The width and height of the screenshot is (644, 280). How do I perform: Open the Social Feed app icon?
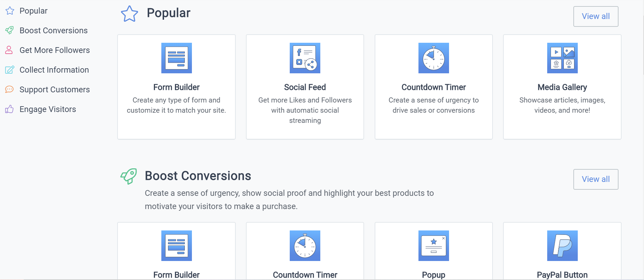pyautogui.click(x=305, y=58)
